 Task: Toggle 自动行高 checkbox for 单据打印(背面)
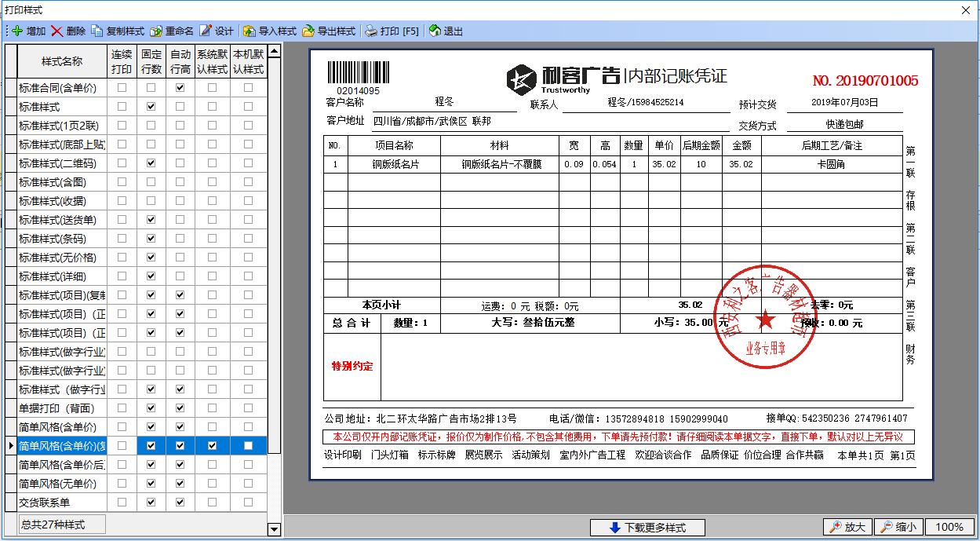[180, 408]
